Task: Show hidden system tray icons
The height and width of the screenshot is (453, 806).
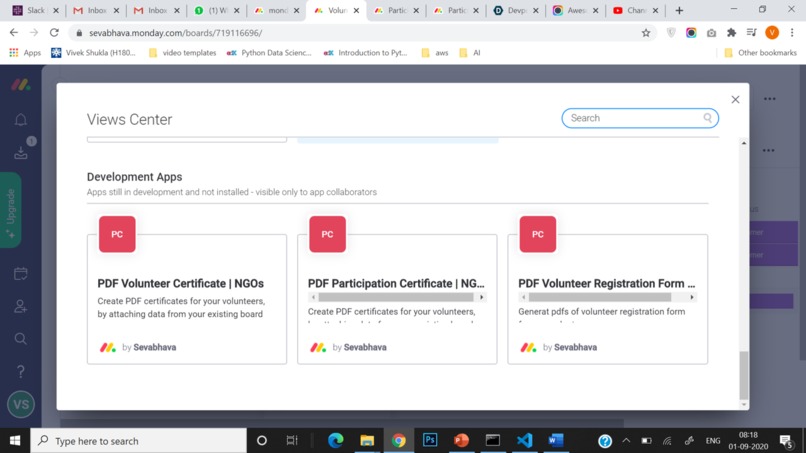Action: coord(626,441)
